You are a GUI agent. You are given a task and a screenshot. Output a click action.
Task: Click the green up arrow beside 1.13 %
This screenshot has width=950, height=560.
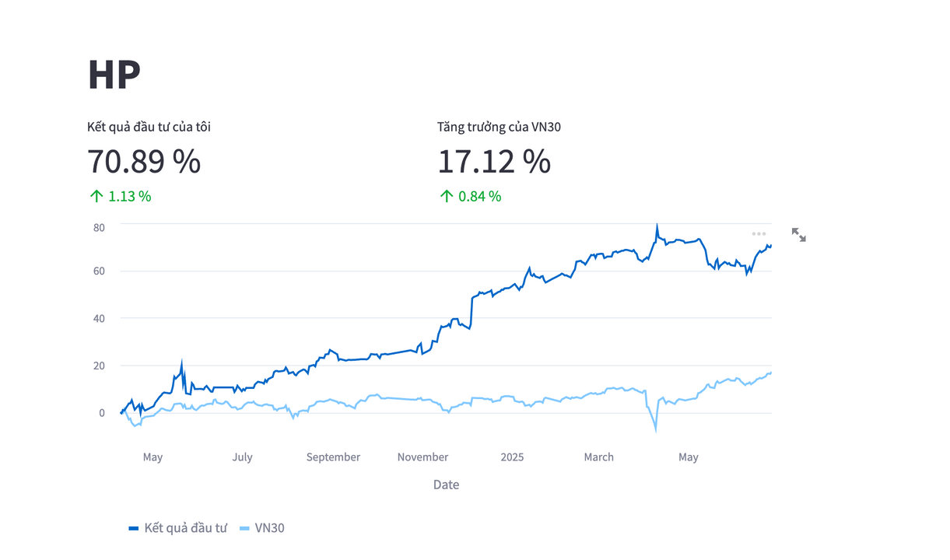coord(96,196)
